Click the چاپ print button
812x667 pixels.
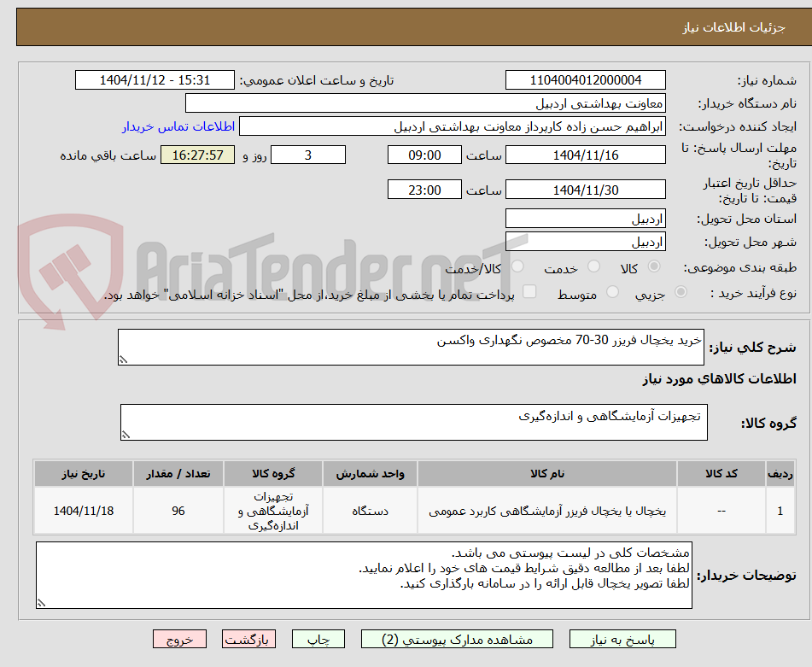(x=318, y=640)
